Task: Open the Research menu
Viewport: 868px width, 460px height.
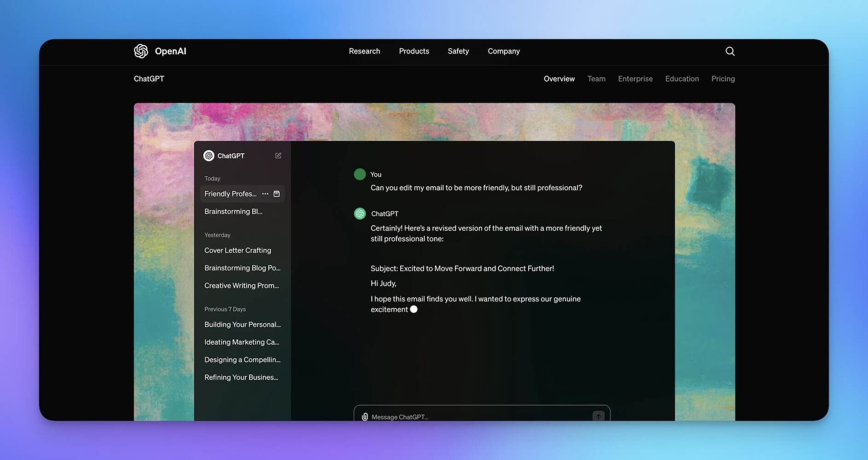Action: (364, 51)
